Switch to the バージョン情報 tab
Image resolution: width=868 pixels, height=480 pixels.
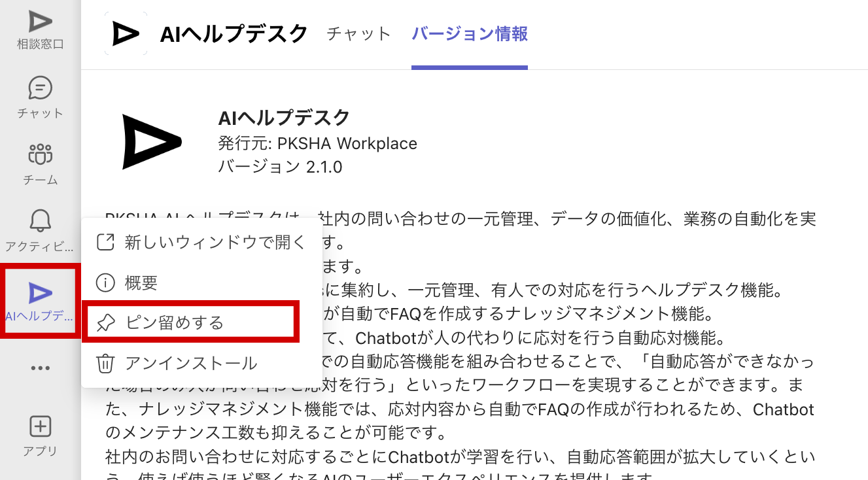470,33
